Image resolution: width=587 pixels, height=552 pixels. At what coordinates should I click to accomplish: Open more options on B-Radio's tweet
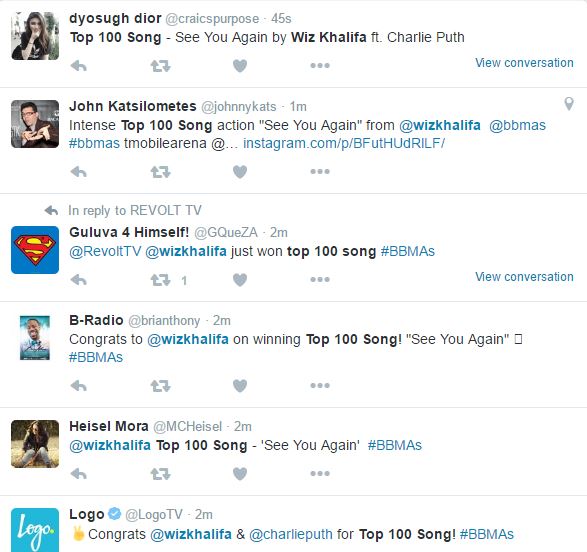pyautogui.click(x=320, y=385)
